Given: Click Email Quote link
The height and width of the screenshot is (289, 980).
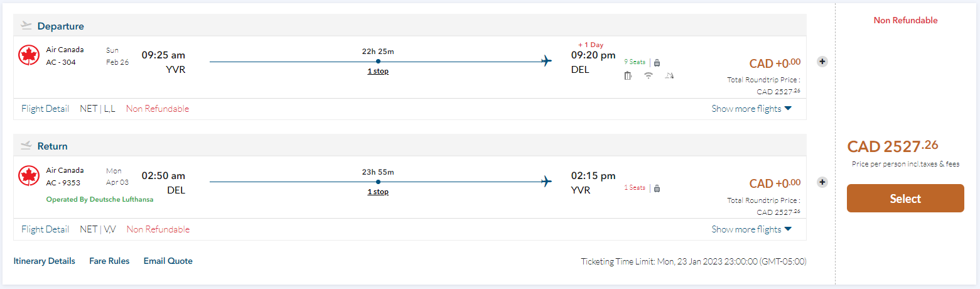Looking at the screenshot, I should click(168, 261).
